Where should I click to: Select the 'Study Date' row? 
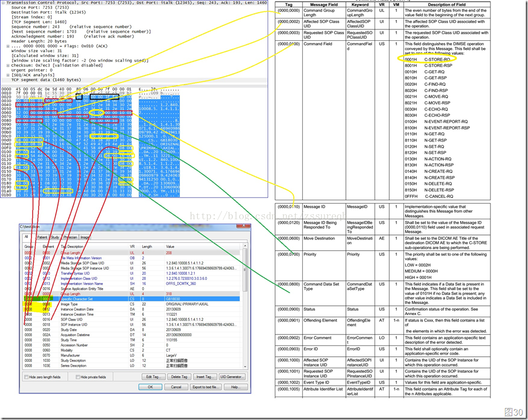pyautogui.click(x=132, y=330)
